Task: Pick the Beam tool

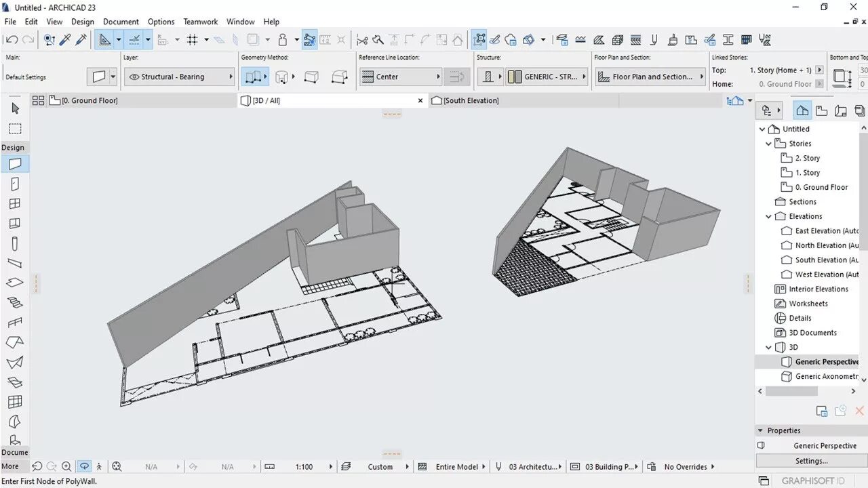Action: 15,263
